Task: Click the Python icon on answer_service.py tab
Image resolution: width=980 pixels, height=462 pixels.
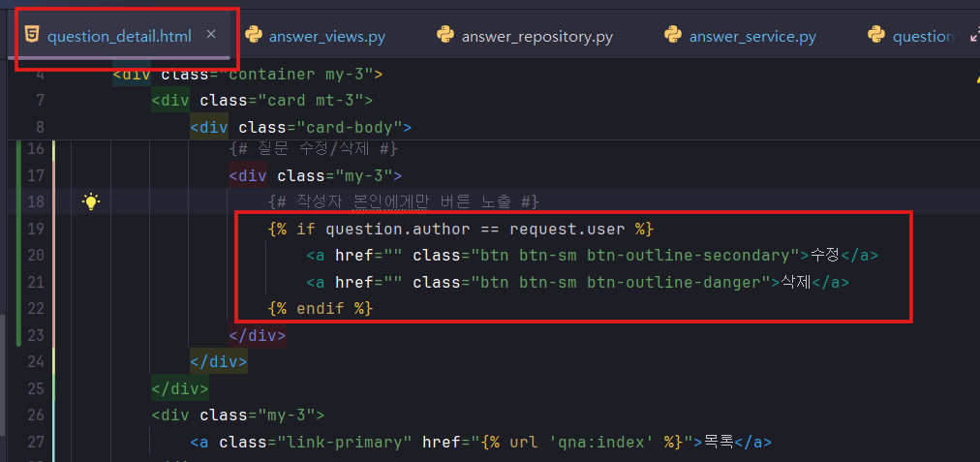Action: tap(672, 35)
